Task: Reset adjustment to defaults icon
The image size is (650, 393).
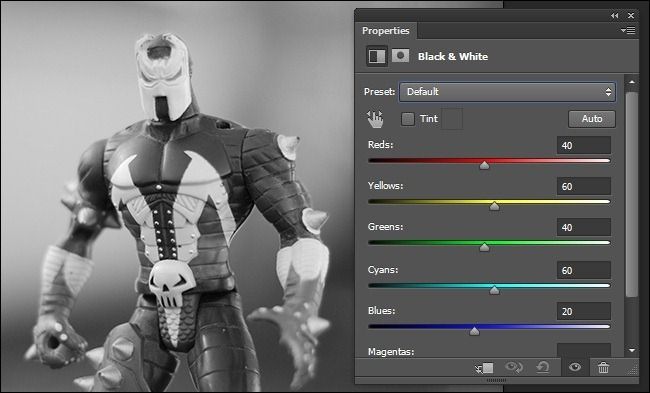Action: click(x=543, y=367)
